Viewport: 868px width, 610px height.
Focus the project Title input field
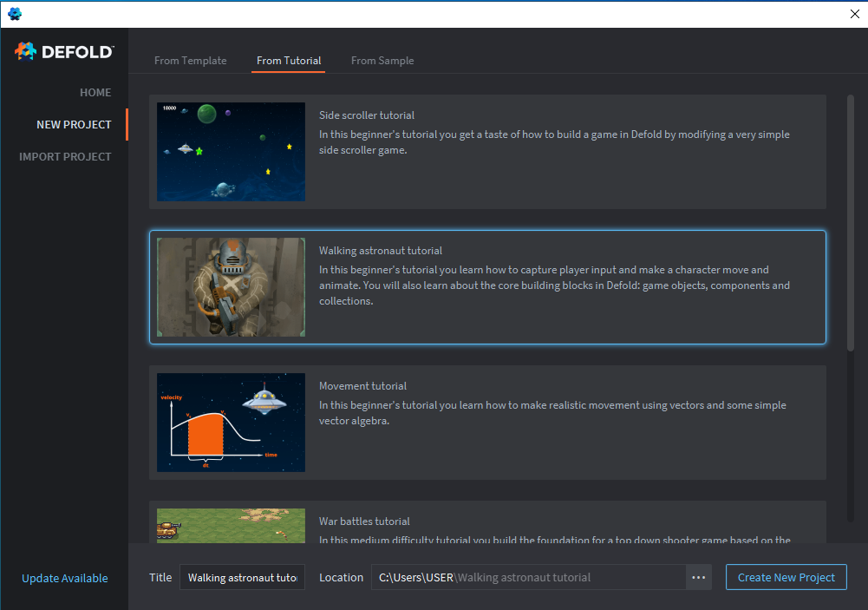click(243, 577)
